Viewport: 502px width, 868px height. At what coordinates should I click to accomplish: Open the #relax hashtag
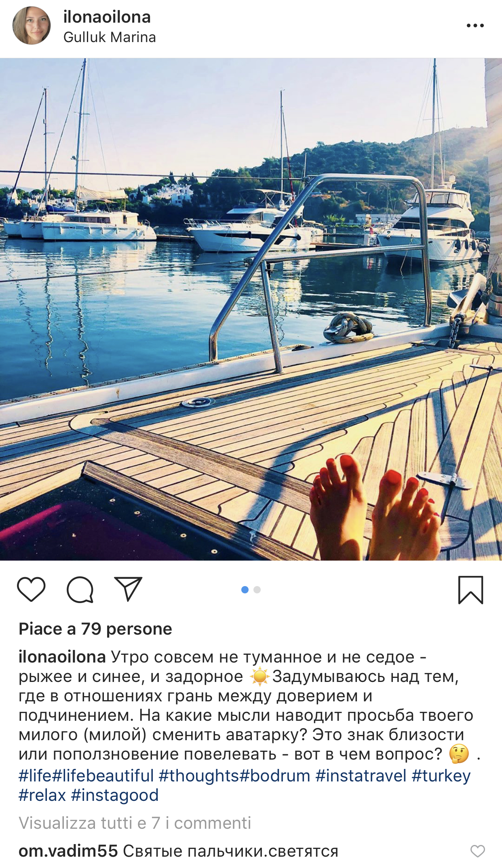42,795
